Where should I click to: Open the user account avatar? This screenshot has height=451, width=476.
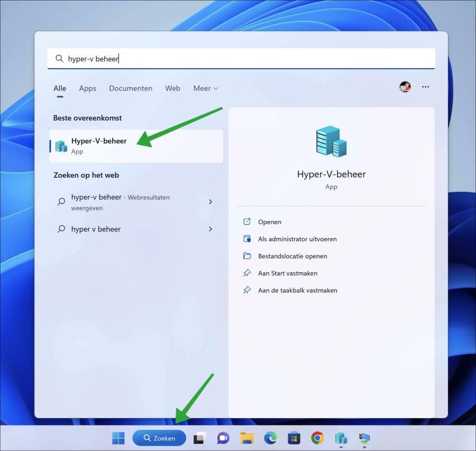(x=405, y=87)
